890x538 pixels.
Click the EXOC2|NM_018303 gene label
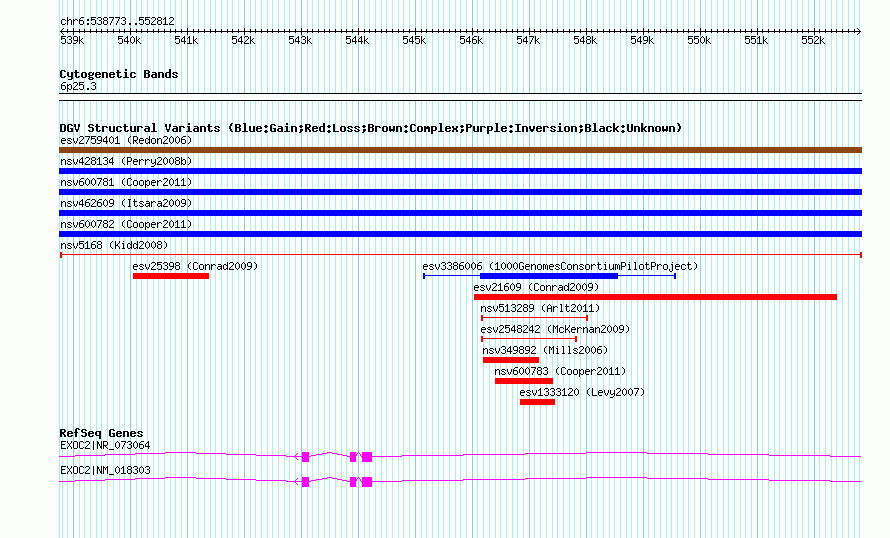105,470
